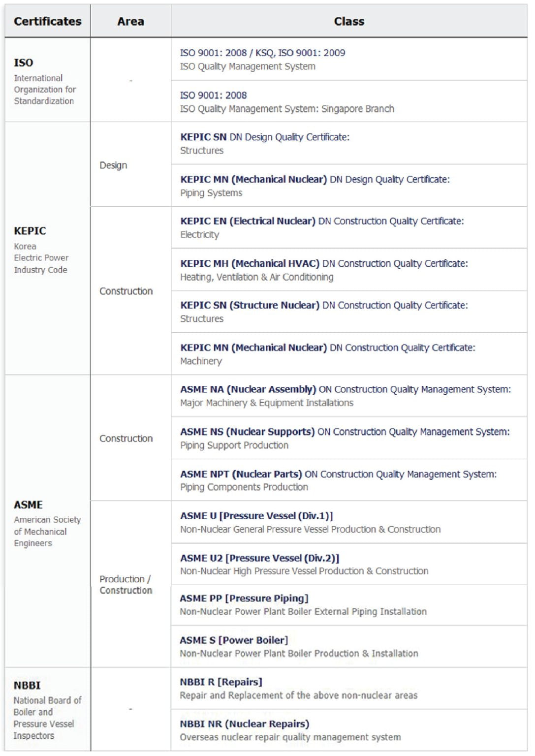Select the KEPIC Korea Electric Power cell
This screenshot has width=535, height=756.
click(x=41, y=250)
